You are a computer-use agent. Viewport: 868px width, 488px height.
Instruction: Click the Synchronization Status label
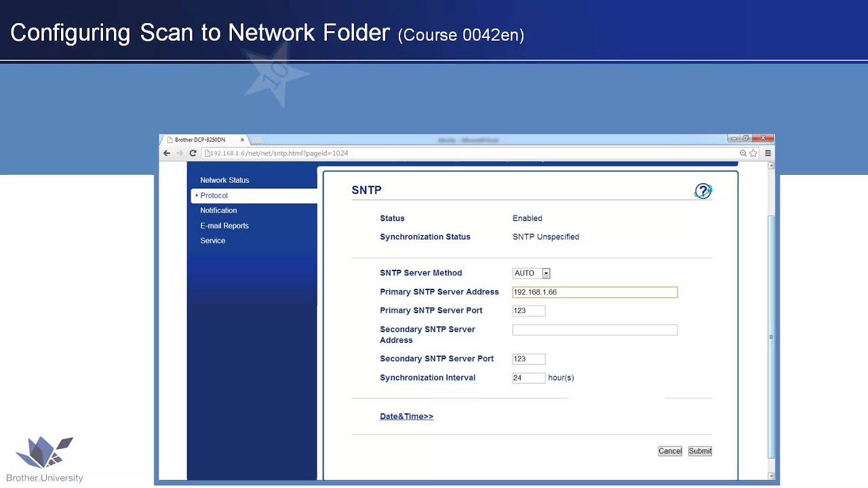click(425, 237)
